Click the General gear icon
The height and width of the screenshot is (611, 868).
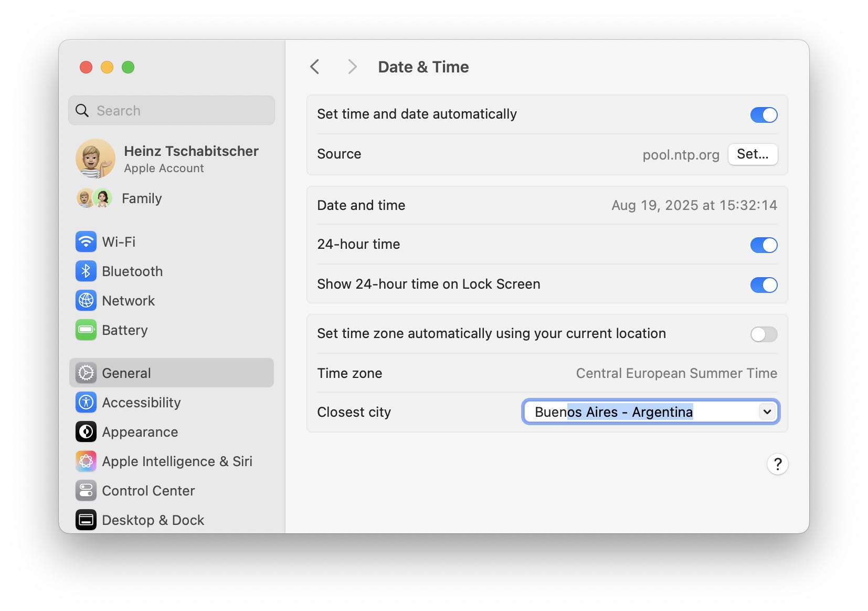tap(86, 373)
